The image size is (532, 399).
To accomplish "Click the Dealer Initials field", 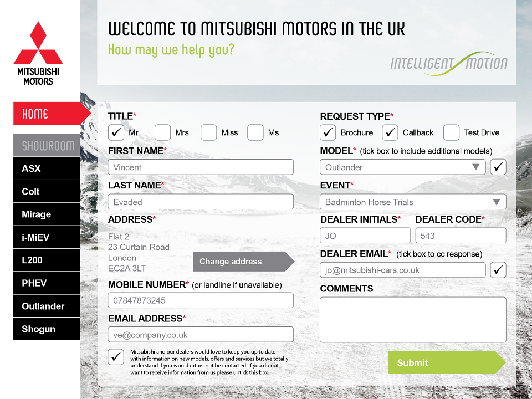I will click(x=365, y=236).
